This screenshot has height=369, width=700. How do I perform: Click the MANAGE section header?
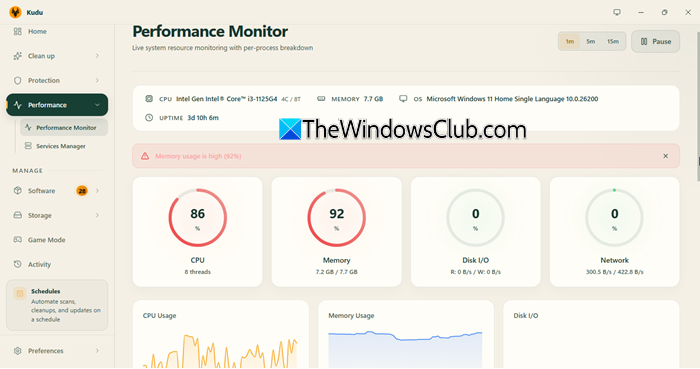tap(28, 170)
